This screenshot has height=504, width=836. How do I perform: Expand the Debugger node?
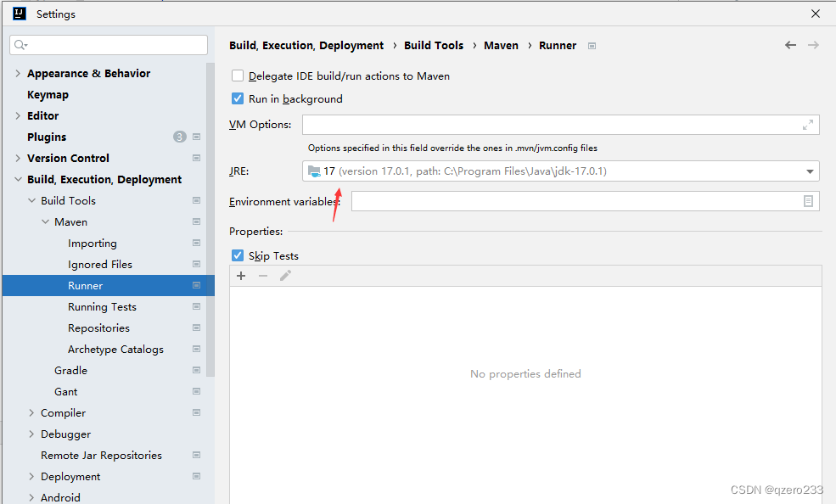[x=31, y=434]
